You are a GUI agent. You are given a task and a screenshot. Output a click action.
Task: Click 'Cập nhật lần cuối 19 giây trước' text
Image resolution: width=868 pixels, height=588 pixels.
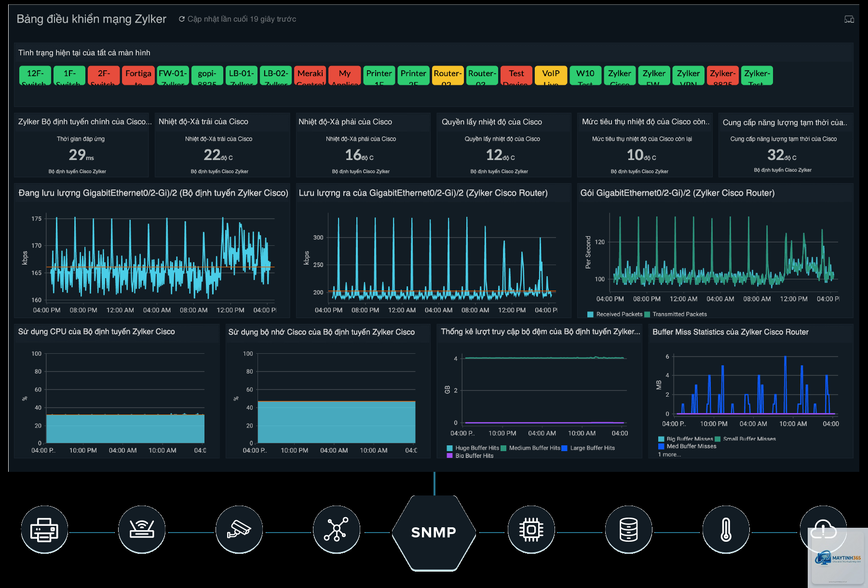pyautogui.click(x=242, y=19)
